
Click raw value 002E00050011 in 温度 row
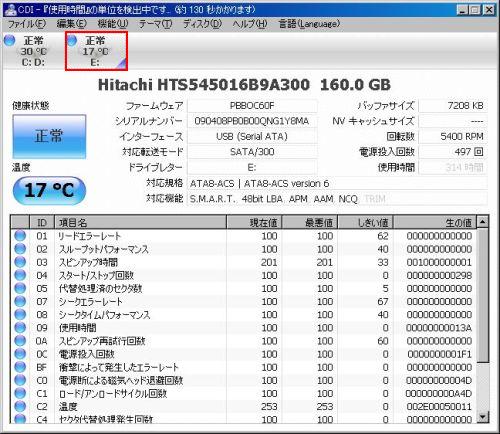click(439, 407)
